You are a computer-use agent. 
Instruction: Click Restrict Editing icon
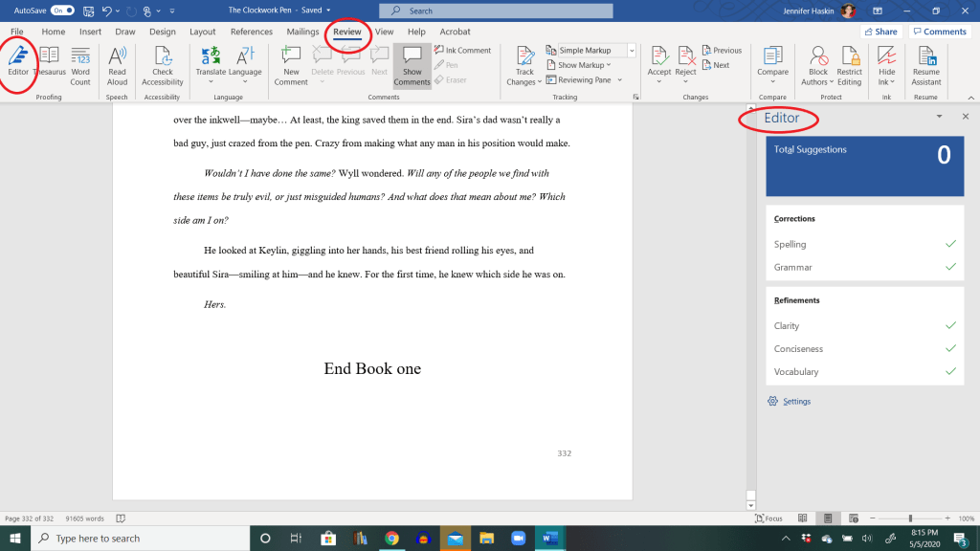[x=849, y=63]
